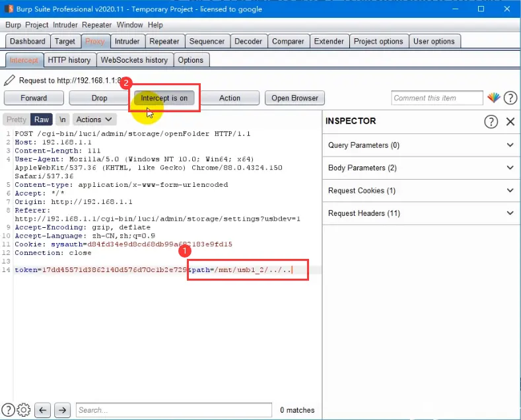521x420 pixels.
Task: Close the Inspector panel
Action: click(x=510, y=122)
